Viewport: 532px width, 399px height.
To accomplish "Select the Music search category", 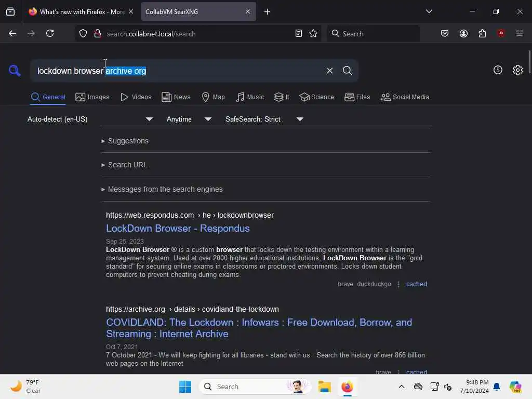I will tap(250, 97).
